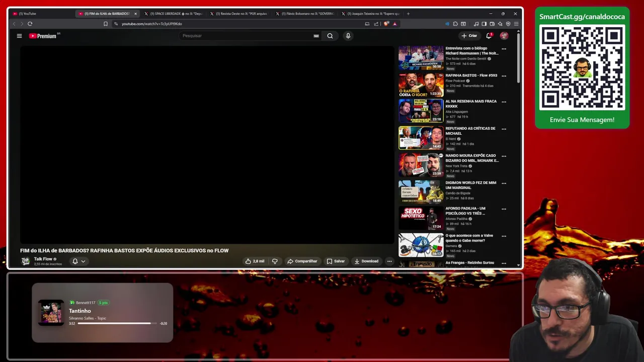Open NANDO MOURA EXPÕE CASO thumbnail
The width and height of the screenshot is (644, 362).
tap(421, 165)
